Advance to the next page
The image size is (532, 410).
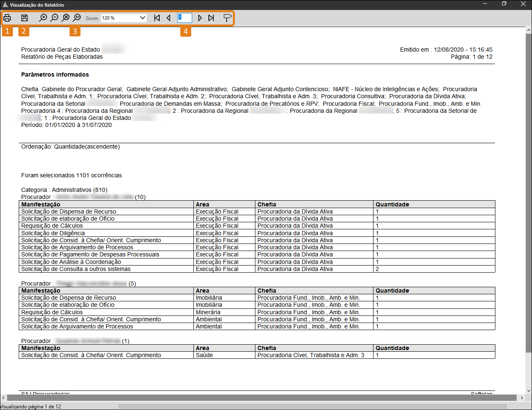[200, 18]
